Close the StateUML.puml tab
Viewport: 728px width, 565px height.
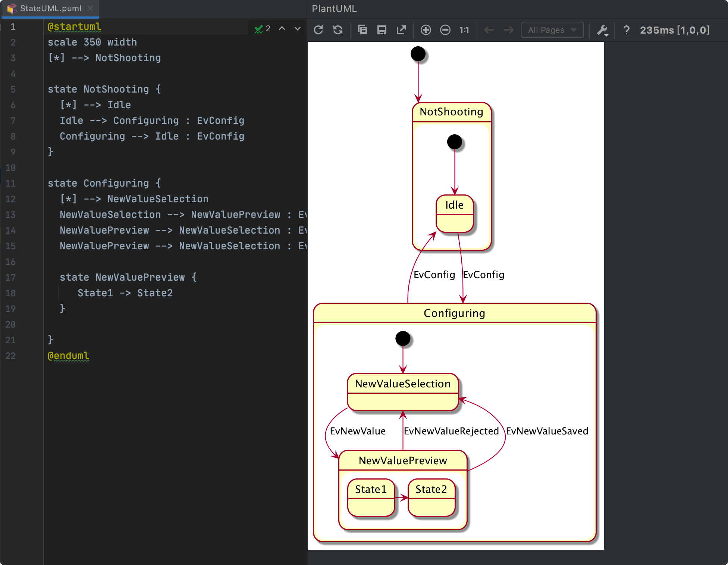90,8
